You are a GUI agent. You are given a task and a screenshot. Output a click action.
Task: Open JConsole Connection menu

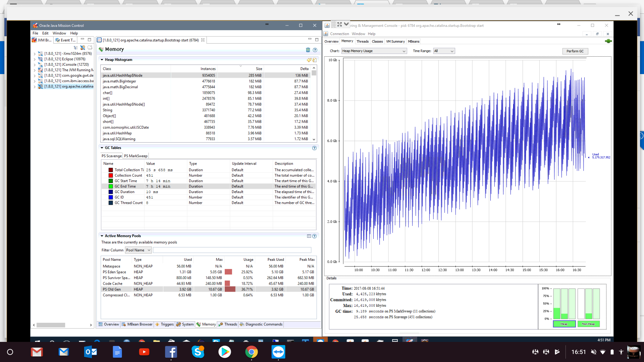339,34
